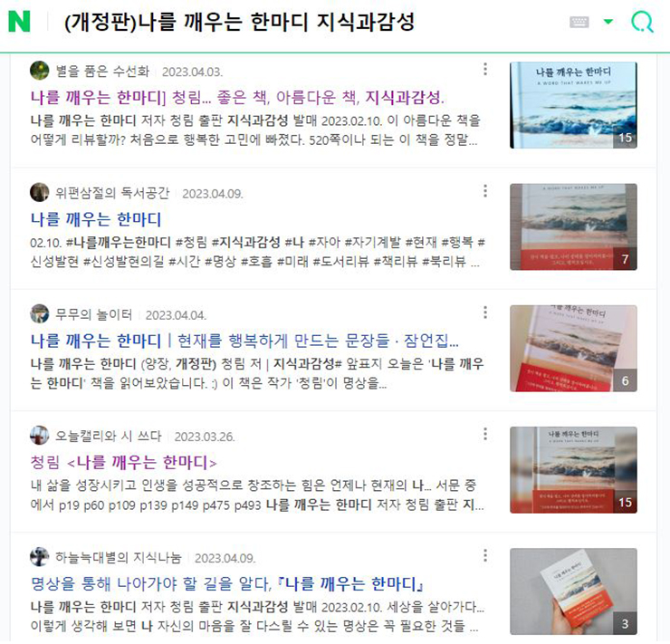Open hand-held book thumbnail with 3 images
The width and height of the screenshot is (670, 644).
click(573, 591)
